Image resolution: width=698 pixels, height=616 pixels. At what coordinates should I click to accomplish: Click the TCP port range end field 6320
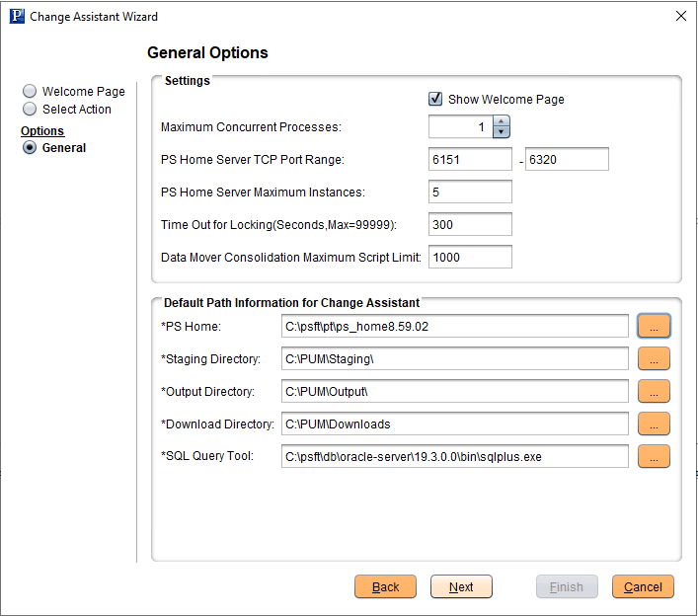pos(567,159)
